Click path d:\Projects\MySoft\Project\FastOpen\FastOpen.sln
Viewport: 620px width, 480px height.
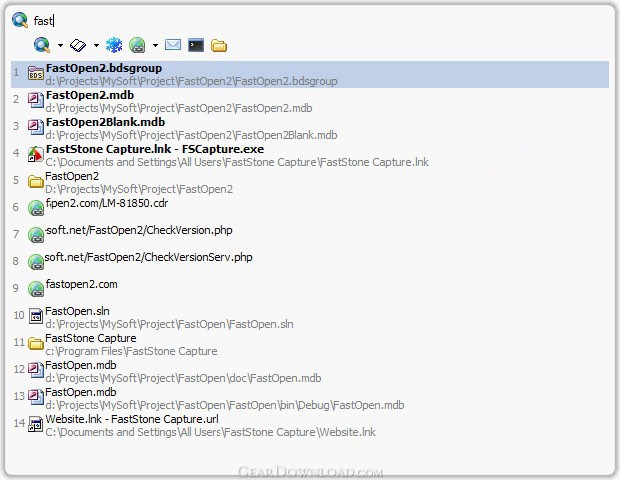coord(169,324)
